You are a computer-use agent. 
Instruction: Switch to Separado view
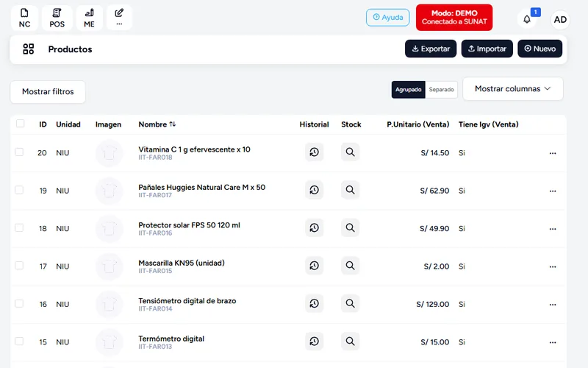tap(442, 90)
